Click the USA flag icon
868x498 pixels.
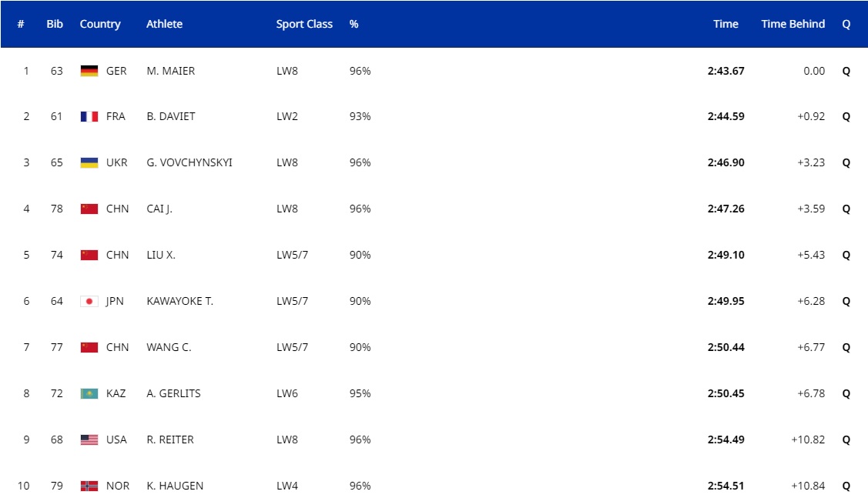click(x=89, y=440)
